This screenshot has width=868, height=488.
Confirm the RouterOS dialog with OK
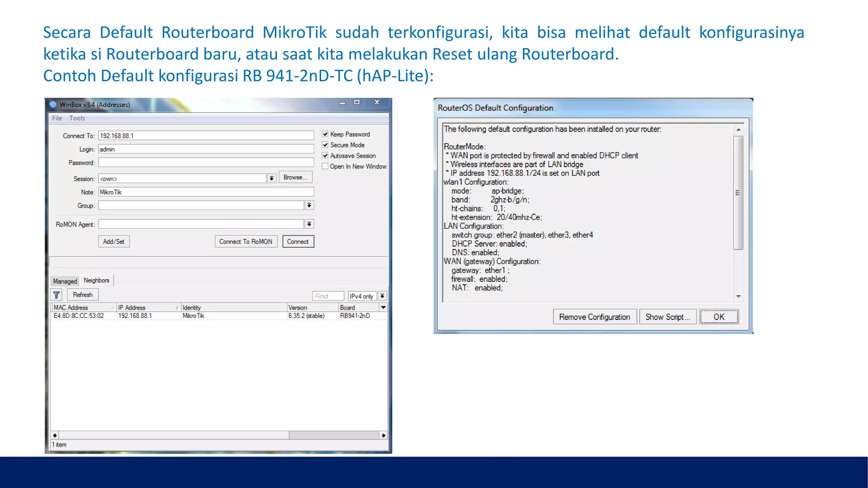point(719,317)
